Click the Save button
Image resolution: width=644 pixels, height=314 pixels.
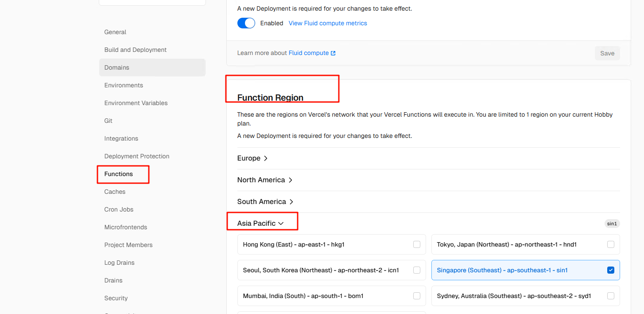click(607, 53)
